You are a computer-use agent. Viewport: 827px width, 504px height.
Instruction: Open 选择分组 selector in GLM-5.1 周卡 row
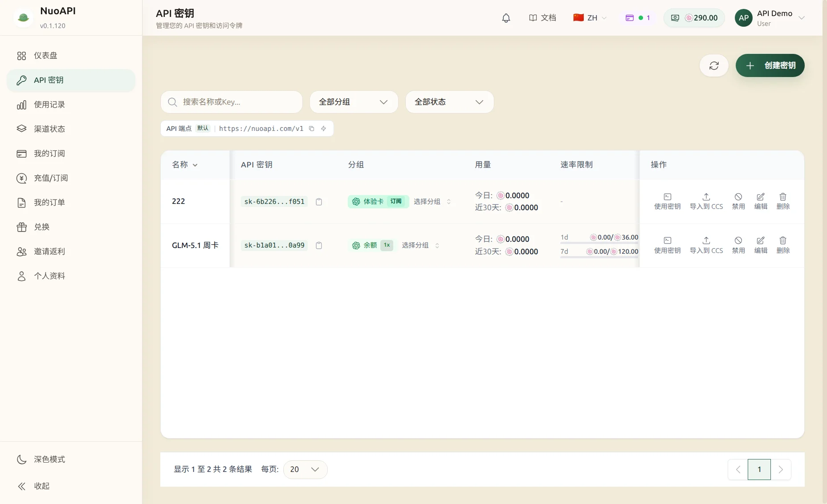point(420,245)
